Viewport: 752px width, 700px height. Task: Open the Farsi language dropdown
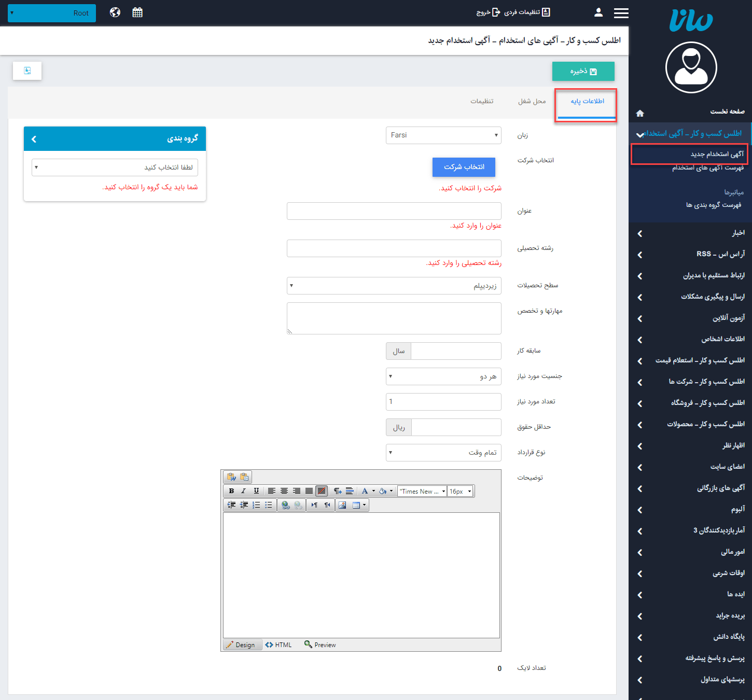pos(443,135)
